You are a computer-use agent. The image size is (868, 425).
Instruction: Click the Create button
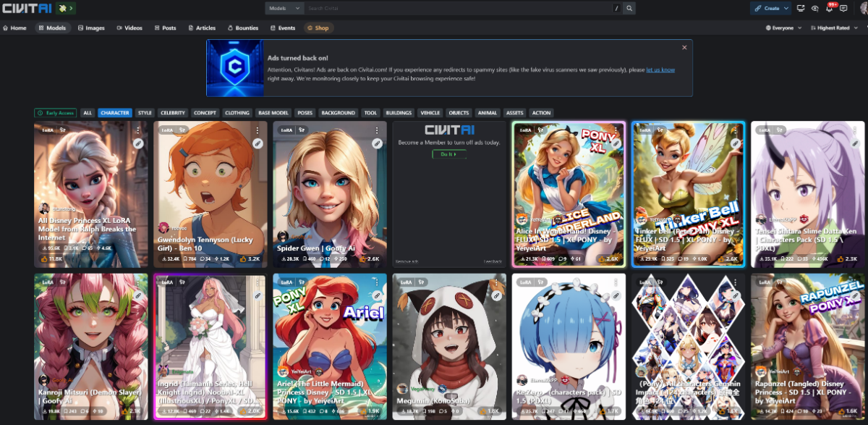[x=766, y=8]
